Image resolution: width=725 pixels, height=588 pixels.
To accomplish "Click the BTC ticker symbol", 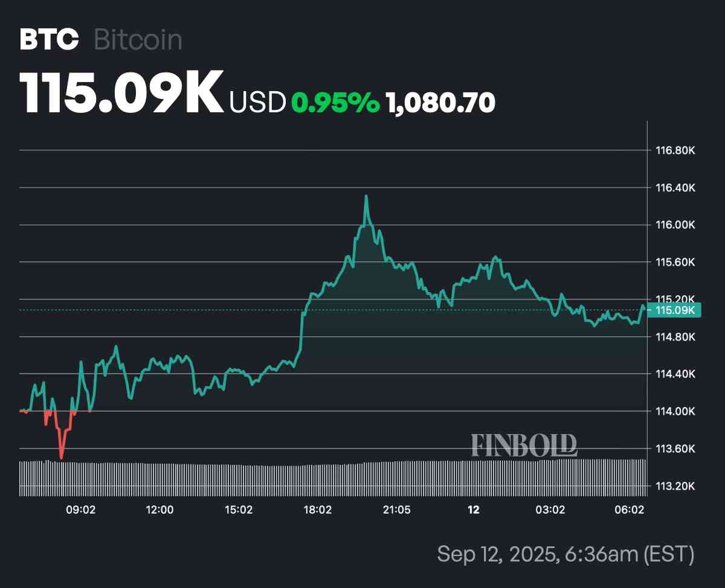I will [x=49, y=40].
